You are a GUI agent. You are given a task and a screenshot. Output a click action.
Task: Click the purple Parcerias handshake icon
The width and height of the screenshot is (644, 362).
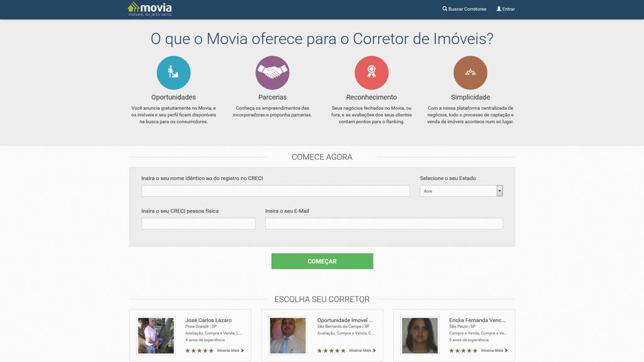tap(272, 73)
